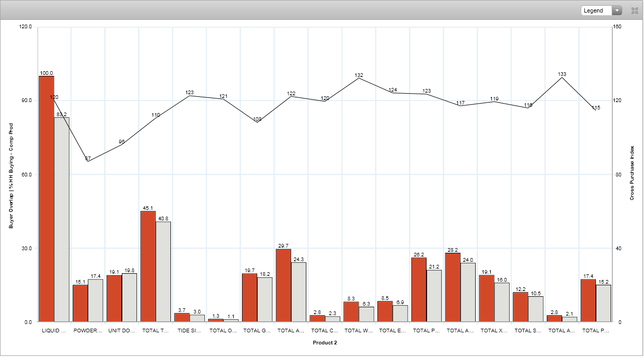
Task: Click the UNIT DO... category axis label
Action: point(121,330)
